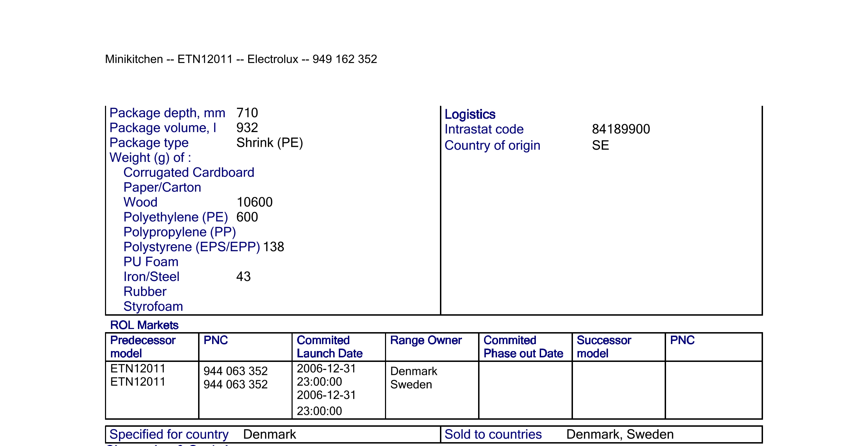The height and width of the screenshot is (446, 868).
Task: Select Sweden in the Range Owner column
Action: coord(411,384)
